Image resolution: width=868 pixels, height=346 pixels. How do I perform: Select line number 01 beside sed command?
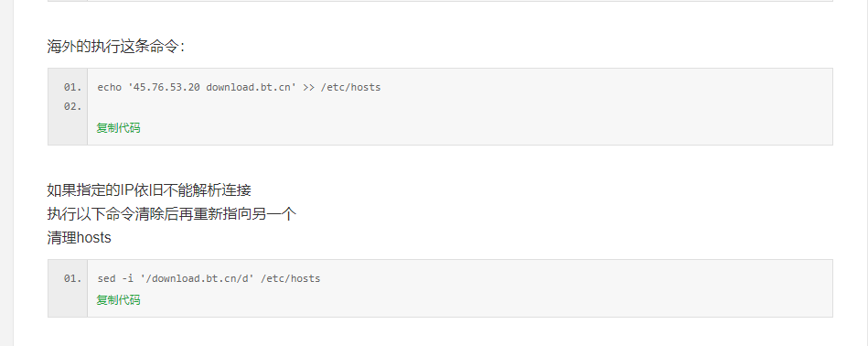(x=72, y=278)
